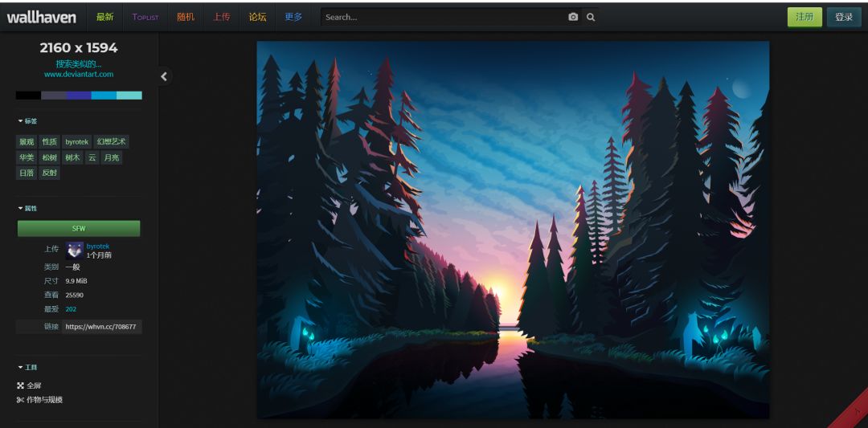
Task: Open the 论坛 forum menu item
Action: tap(257, 17)
